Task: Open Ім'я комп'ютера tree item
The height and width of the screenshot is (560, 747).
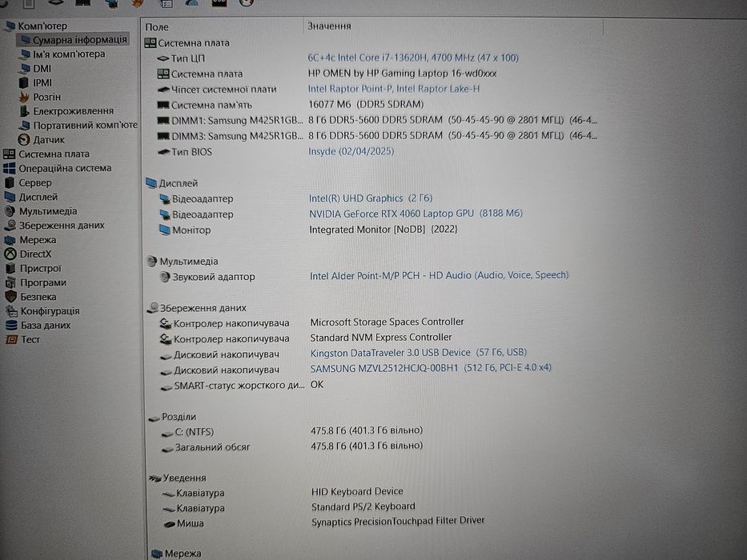Action: tap(69, 54)
